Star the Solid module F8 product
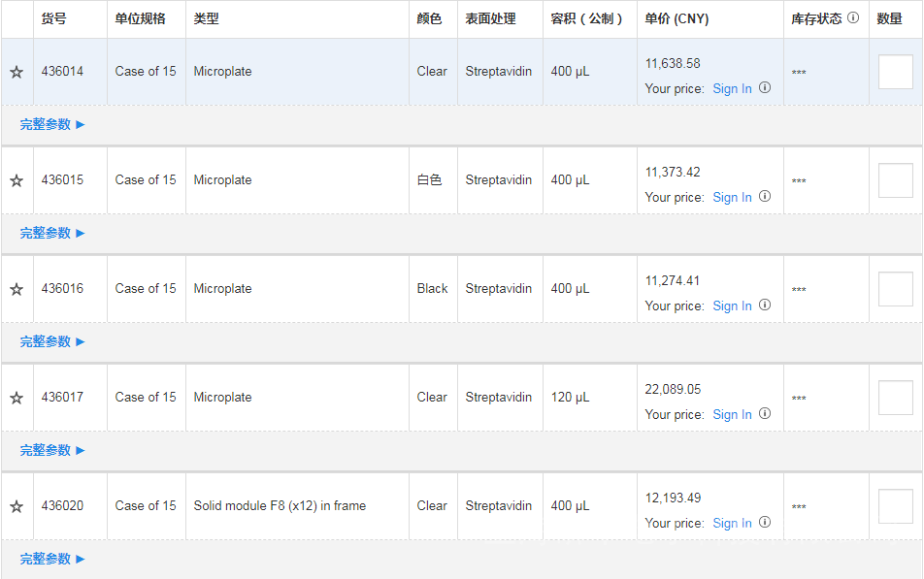Screen dimensions: 924x579 (x=16, y=506)
